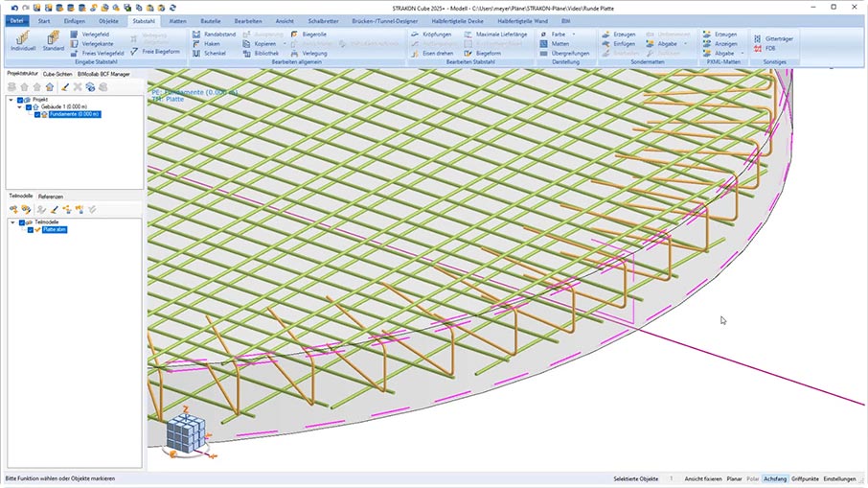Toggle the Gebäude 1 checkbox
Screen dimensions: 868x488
click(x=29, y=106)
